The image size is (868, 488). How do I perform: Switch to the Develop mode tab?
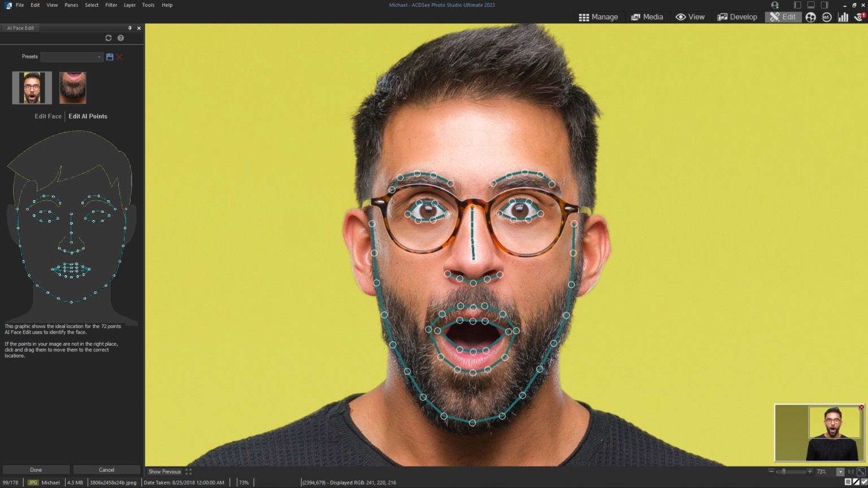point(736,17)
